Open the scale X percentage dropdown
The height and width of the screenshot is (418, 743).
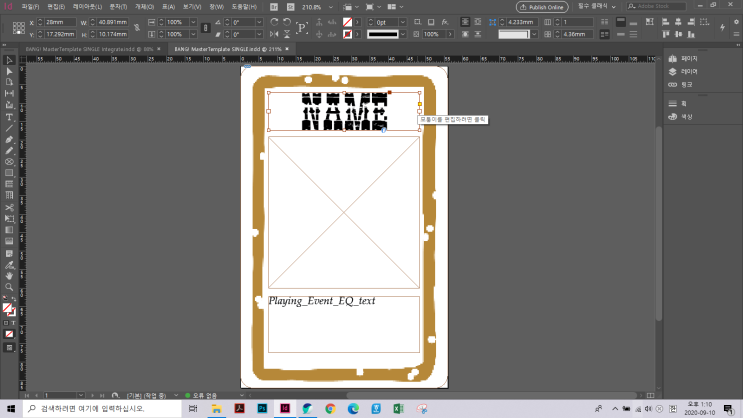pyautogui.click(x=193, y=22)
